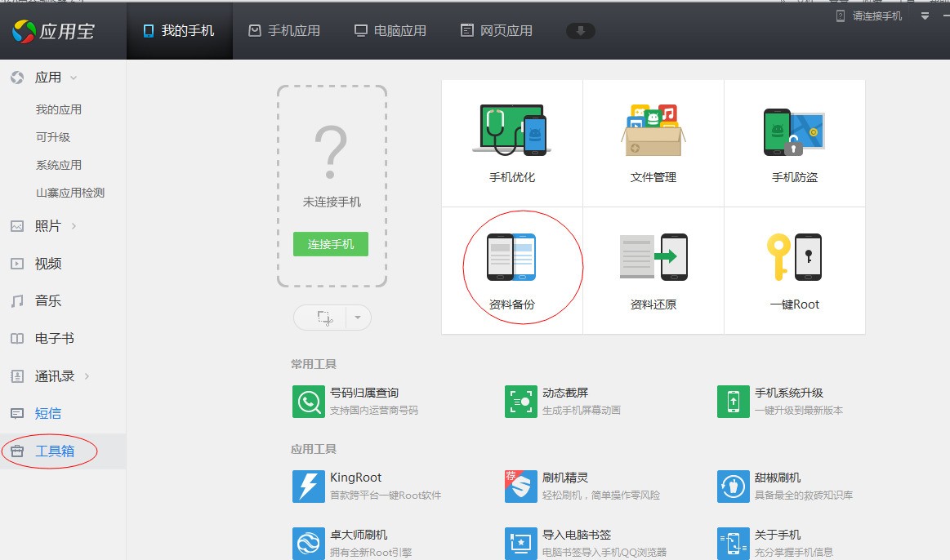Switch to the 手机应用 tab
950x560 pixels.
(285, 31)
